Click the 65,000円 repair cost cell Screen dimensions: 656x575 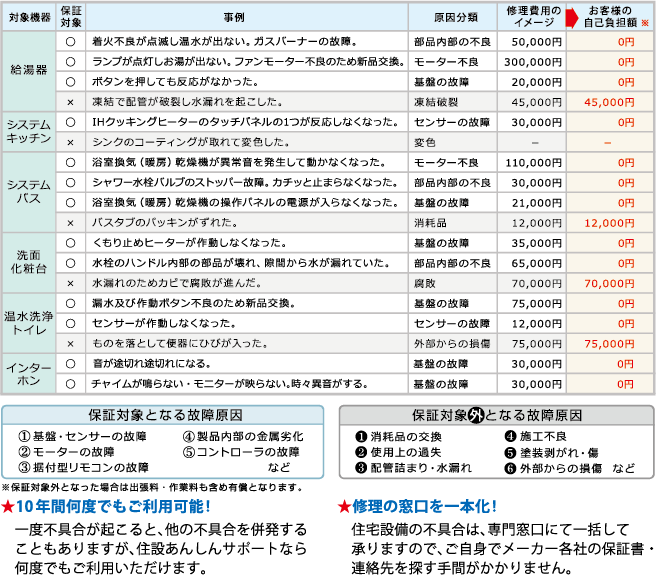pyautogui.click(x=532, y=263)
